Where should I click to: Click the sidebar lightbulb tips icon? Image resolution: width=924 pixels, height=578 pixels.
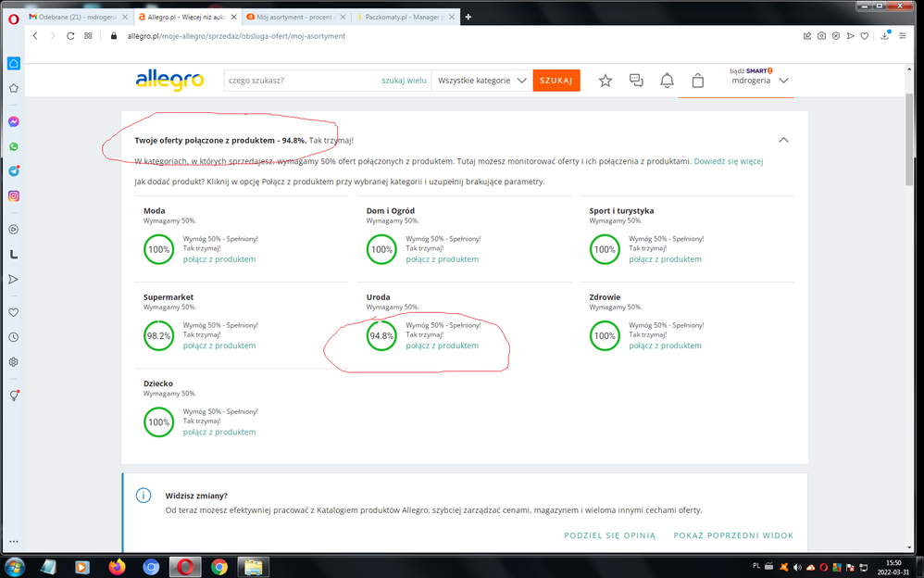(x=14, y=396)
